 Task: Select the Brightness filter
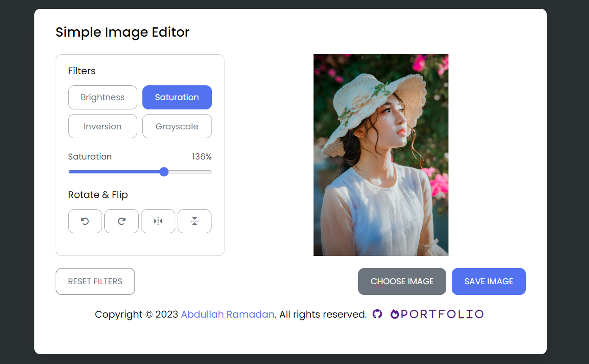[x=102, y=97]
